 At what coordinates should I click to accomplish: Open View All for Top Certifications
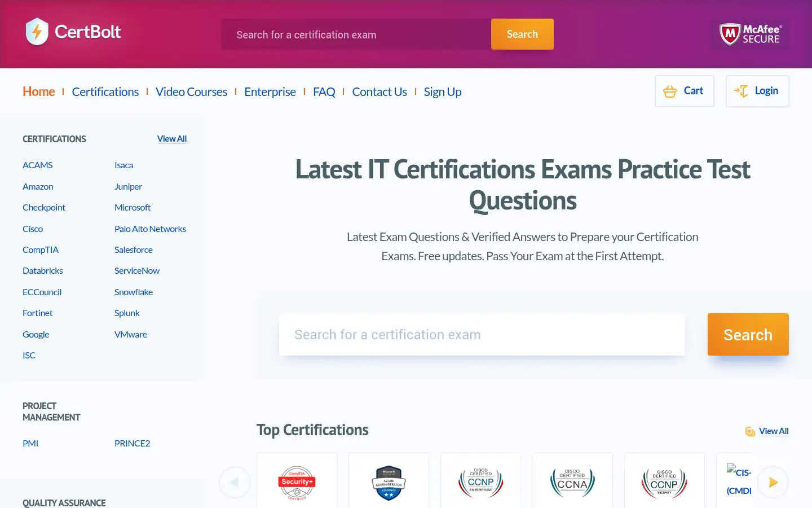pos(774,431)
